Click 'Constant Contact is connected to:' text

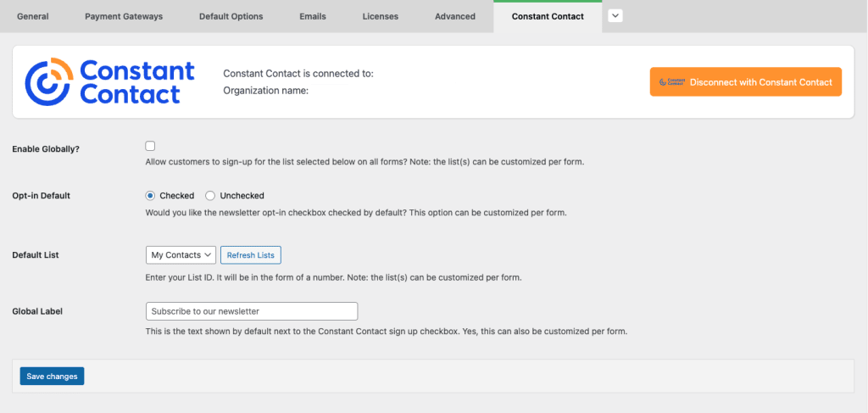(298, 73)
